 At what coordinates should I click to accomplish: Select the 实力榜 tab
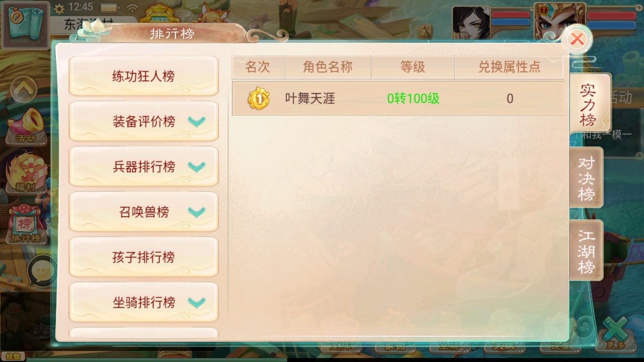click(589, 104)
